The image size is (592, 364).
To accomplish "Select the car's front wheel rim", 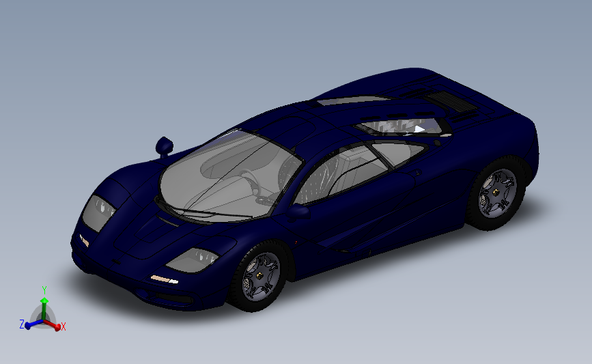I will pos(261,277).
